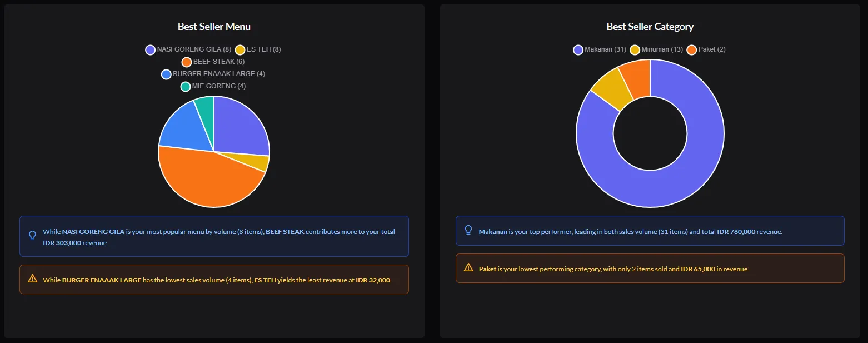This screenshot has height=343, width=868.
Task: Click bold ES TEH in the warning message
Action: pos(265,280)
